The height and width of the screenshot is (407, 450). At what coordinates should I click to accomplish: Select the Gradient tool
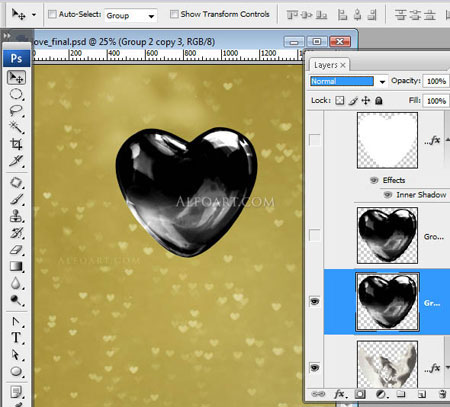click(16, 266)
